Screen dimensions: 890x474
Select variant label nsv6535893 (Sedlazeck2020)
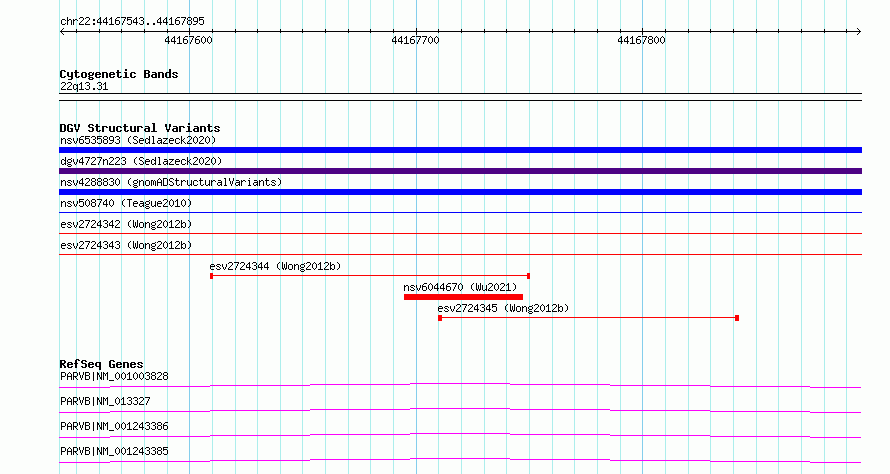[x=138, y=140]
